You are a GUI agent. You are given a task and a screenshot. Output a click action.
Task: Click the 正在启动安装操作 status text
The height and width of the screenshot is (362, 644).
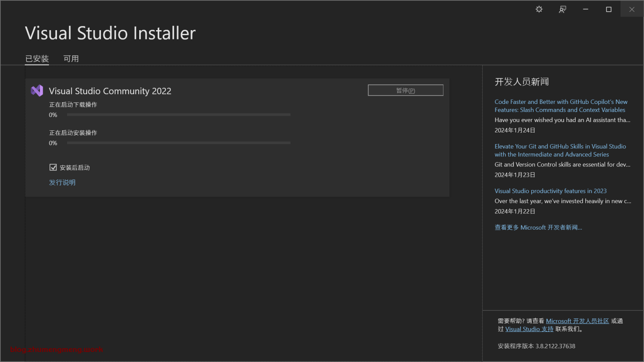(73, 132)
